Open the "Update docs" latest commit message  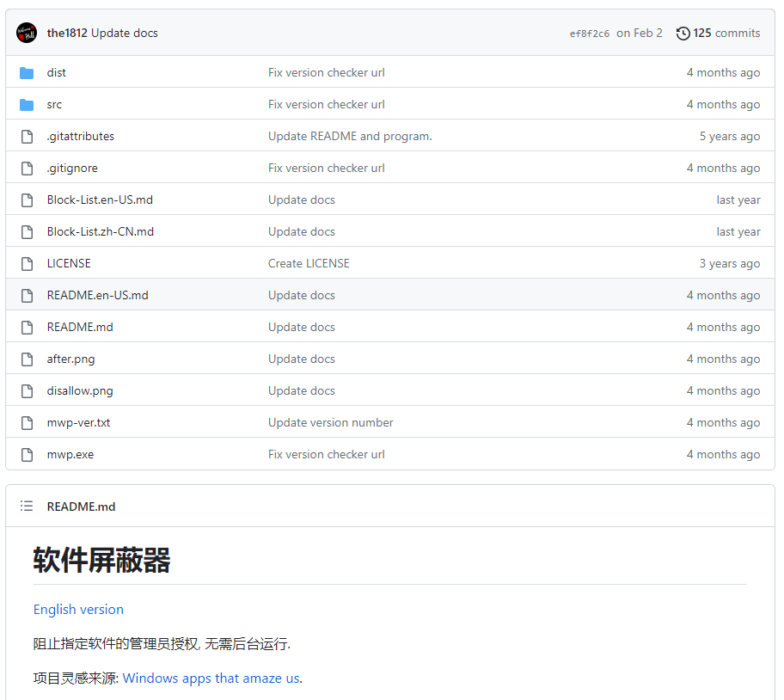(x=125, y=33)
